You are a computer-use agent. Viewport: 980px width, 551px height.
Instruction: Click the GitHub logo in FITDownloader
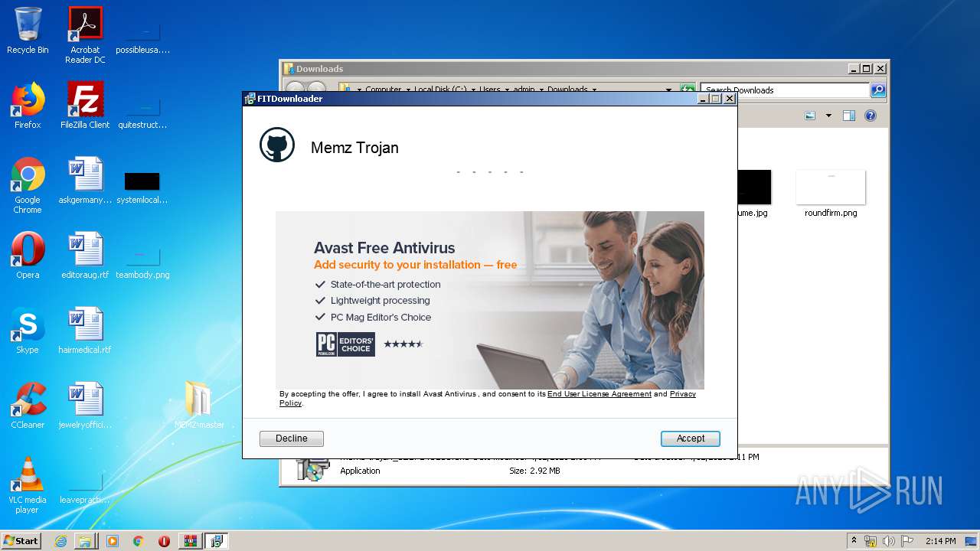(x=277, y=145)
